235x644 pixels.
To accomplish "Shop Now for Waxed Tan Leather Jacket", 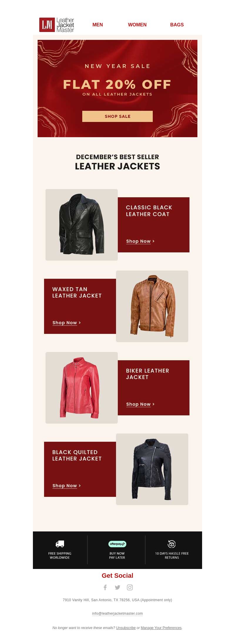I will [x=66, y=323].
